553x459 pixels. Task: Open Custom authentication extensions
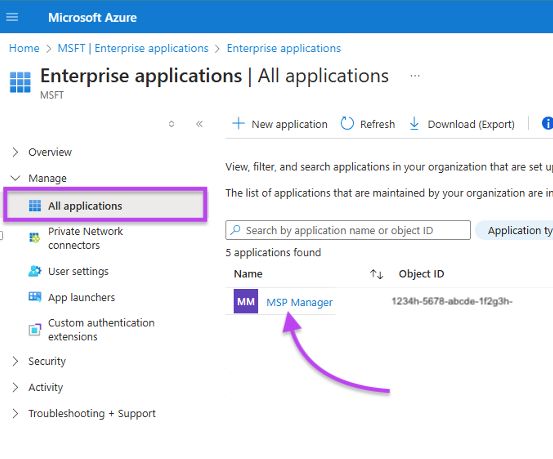coord(101,330)
